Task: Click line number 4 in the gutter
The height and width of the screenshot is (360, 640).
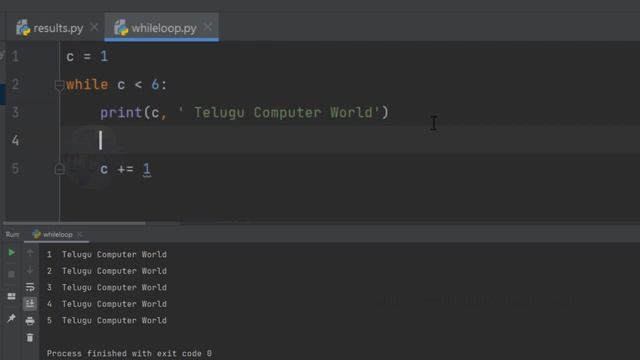Action: (15, 140)
